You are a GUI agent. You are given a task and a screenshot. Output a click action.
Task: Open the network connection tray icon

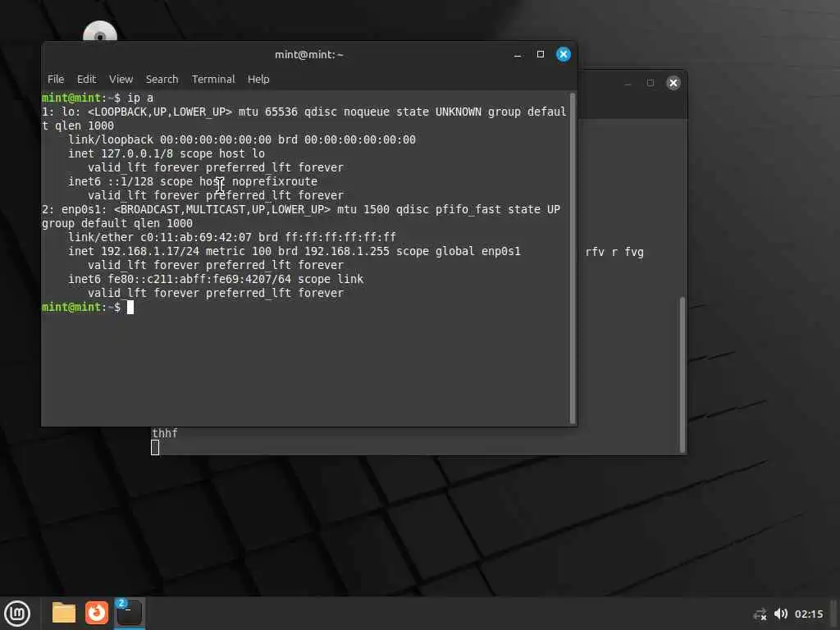point(760,614)
